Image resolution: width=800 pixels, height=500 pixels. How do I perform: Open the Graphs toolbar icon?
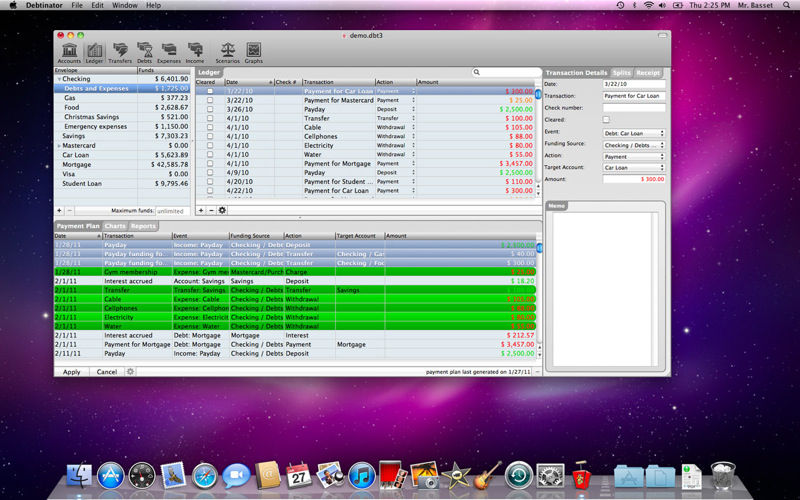click(254, 53)
